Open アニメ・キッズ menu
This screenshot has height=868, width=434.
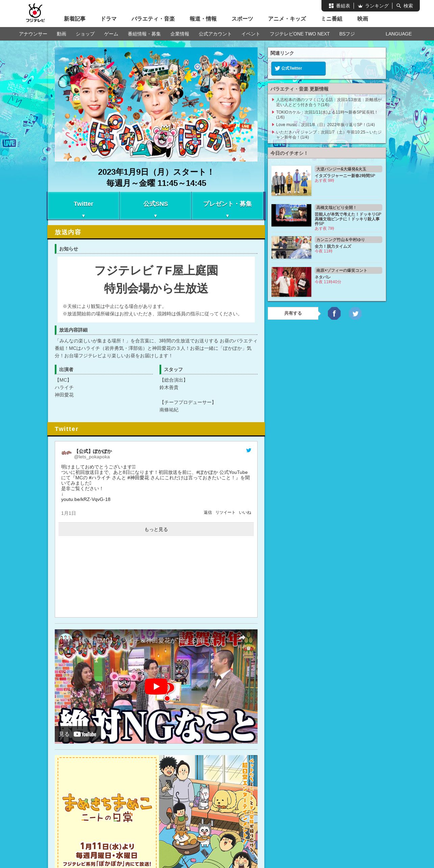click(287, 19)
